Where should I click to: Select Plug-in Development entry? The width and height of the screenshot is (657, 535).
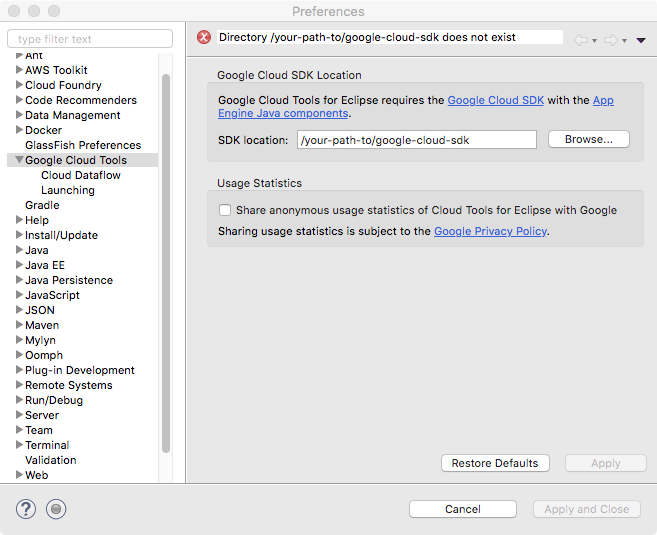[80, 370]
